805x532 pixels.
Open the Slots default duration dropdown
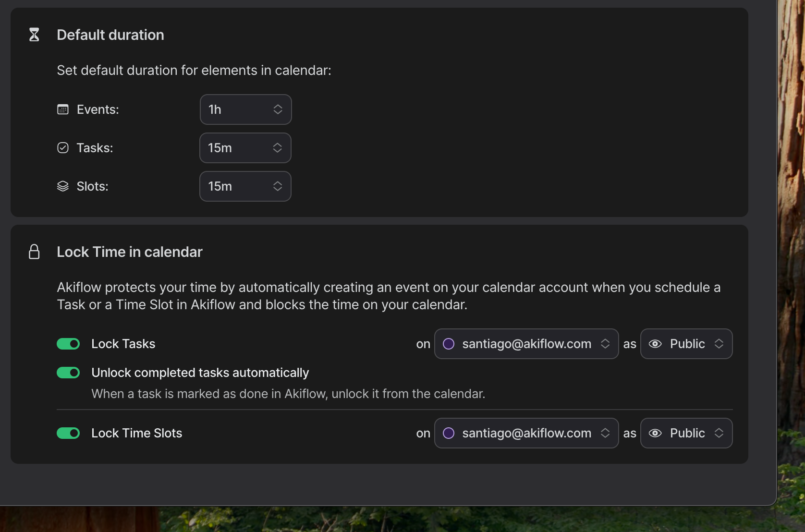point(245,186)
